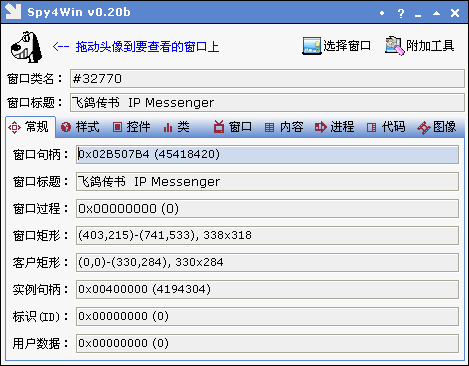
Task: Click the 窗口句柄 handle value field
Action: pos(267,154)
